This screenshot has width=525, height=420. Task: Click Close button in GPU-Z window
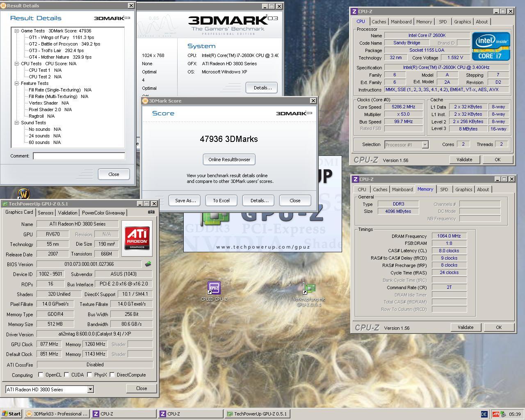pyautogui.click(x=142, y=388)
